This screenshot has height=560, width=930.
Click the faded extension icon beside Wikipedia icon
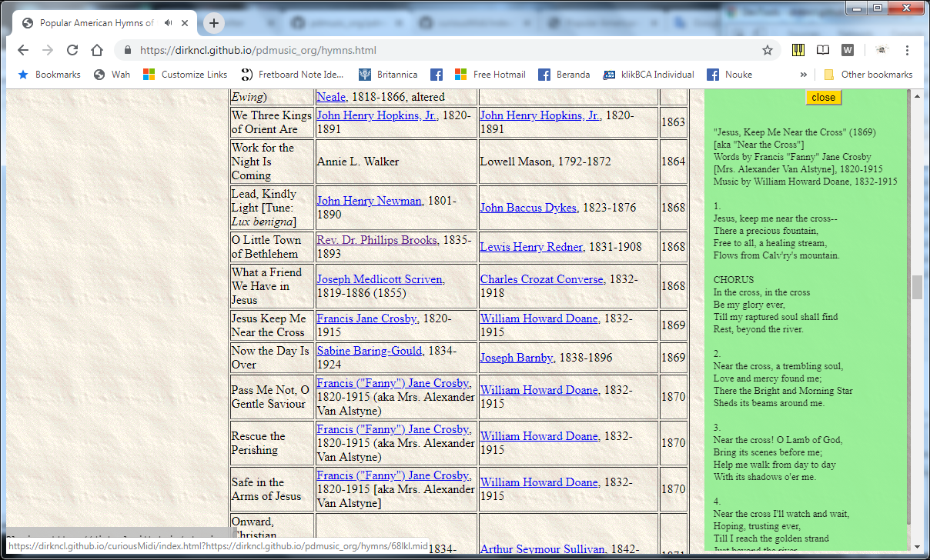(x=881, y=49)
